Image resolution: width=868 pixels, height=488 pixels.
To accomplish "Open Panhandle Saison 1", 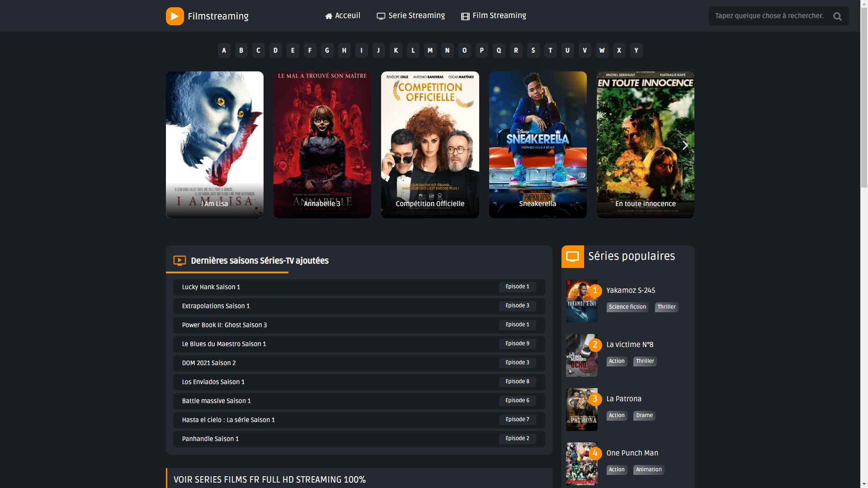I will 359,439.
